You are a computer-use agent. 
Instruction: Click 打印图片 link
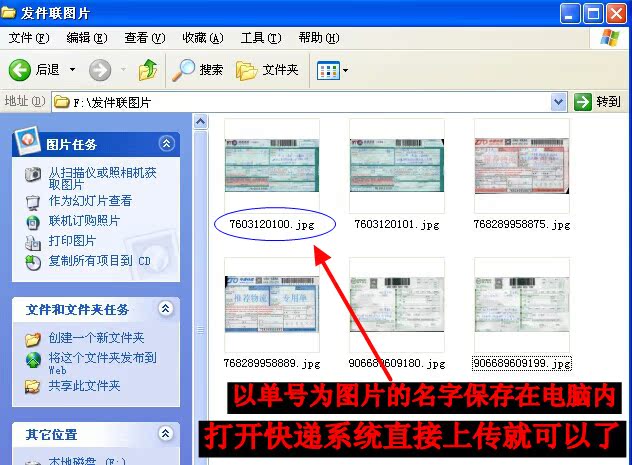click(x=72, y=241)
